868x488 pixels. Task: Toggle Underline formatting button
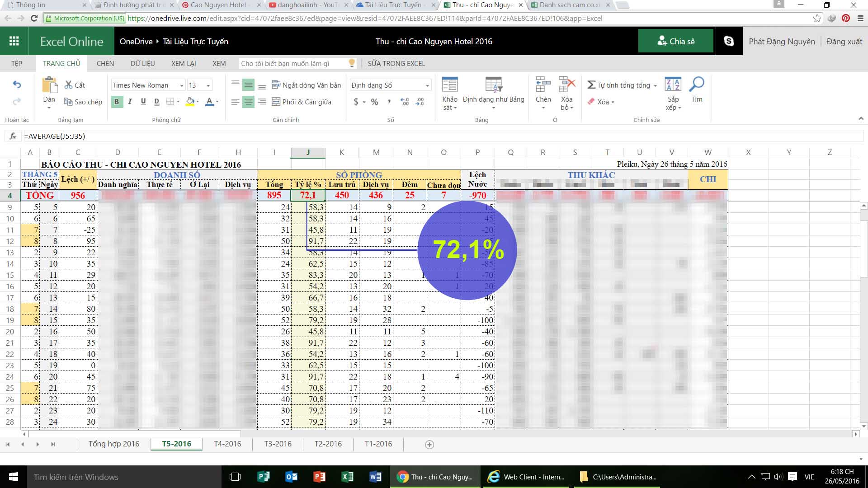point(143,102)
